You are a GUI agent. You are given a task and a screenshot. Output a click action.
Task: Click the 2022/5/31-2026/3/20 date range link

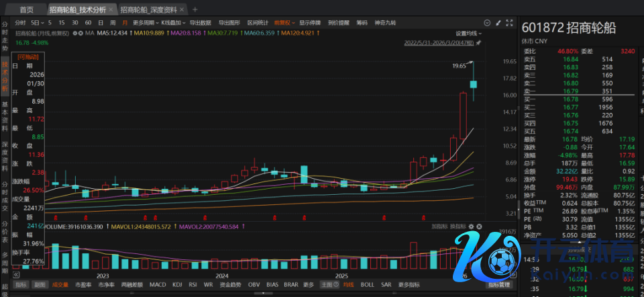[438, 42]
